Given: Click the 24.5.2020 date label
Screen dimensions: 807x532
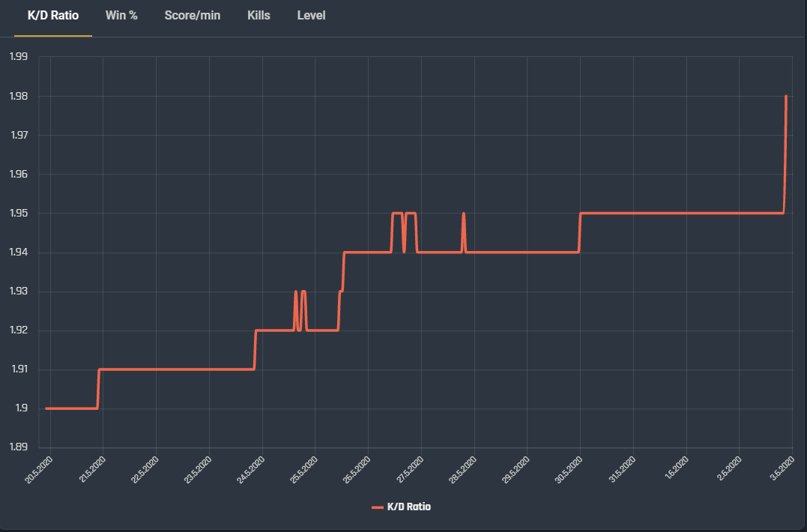Looking at the screenshot, I should [251, 470].
